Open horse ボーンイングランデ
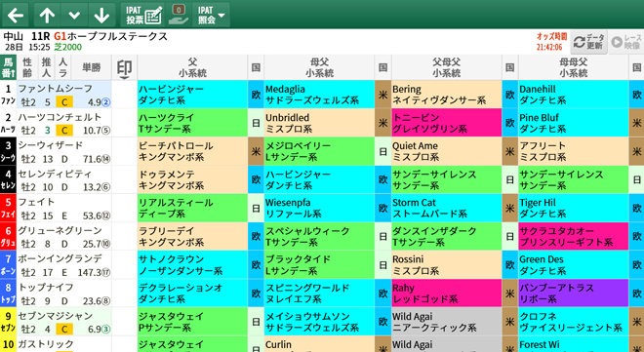The width and height of the screenshot is (644, 352). pos(60,258)
